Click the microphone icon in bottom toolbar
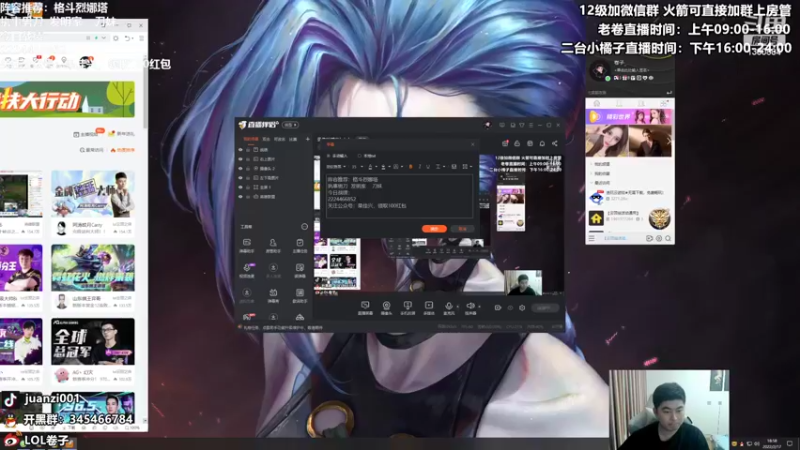The height and width of the screenshot is (450, 800). [x=448, y=307]
